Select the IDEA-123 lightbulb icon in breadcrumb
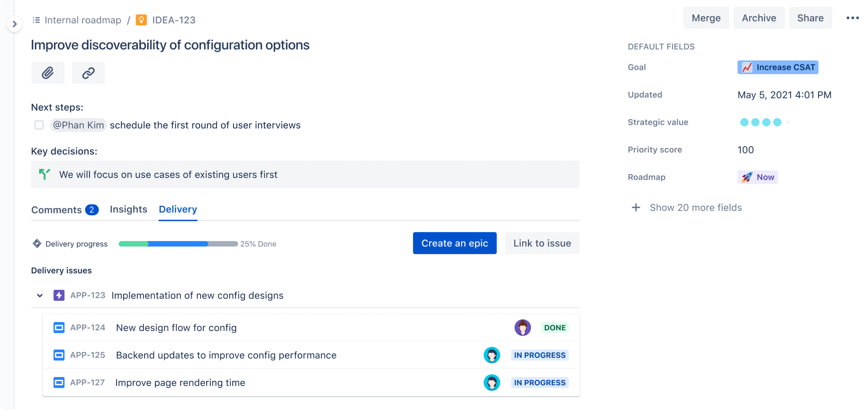 (x=141, y=19)
